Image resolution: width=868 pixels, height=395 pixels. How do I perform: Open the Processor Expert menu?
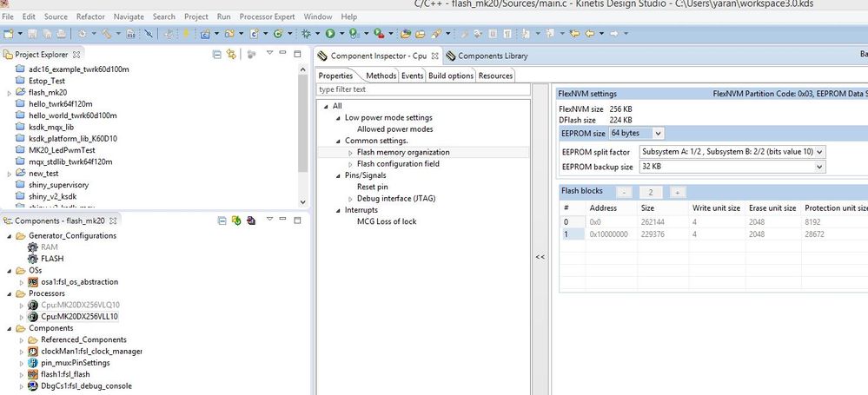[268, 16]
